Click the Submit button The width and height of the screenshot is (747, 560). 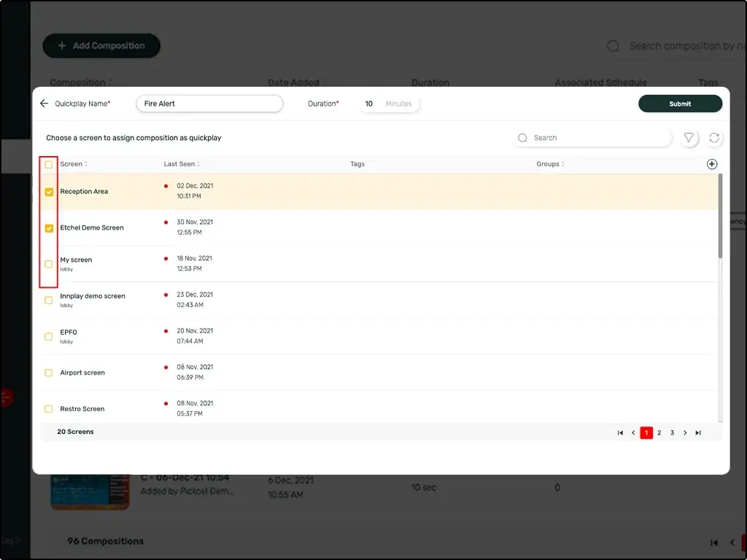coord(679,103)
